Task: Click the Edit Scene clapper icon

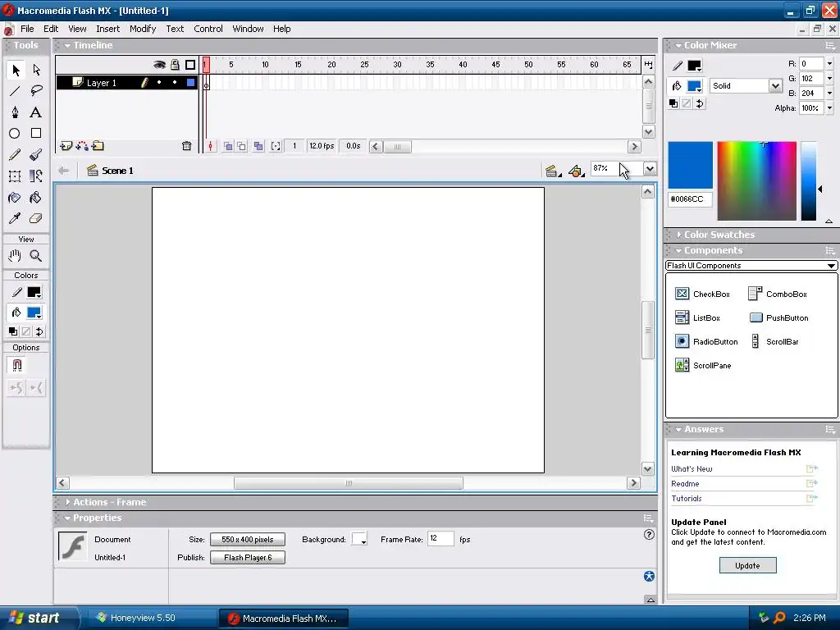Action: (x=553, y=171)
